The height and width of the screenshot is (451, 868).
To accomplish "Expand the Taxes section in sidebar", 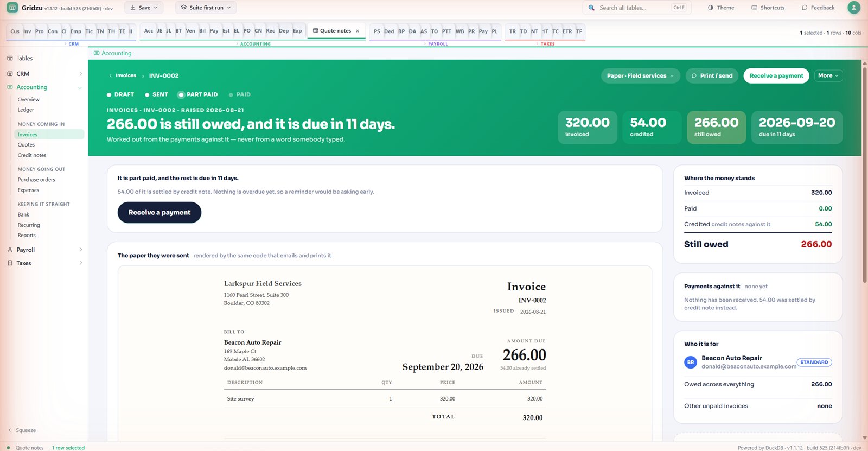I will (x=81, y=263).
